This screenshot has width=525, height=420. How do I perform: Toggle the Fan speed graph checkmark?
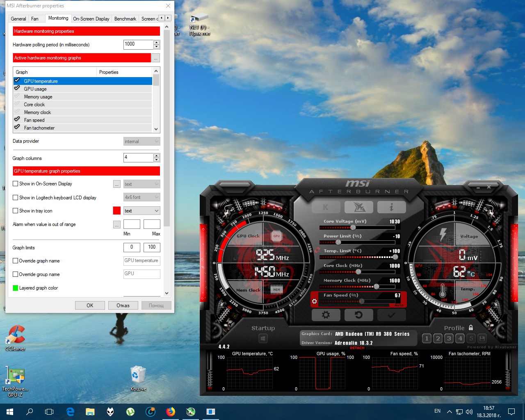17,120
